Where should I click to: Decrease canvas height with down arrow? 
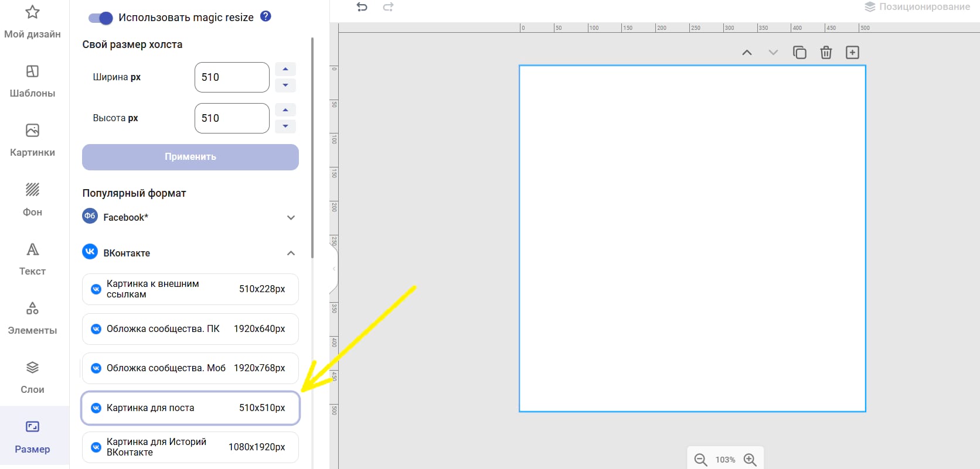coord(285,126)
